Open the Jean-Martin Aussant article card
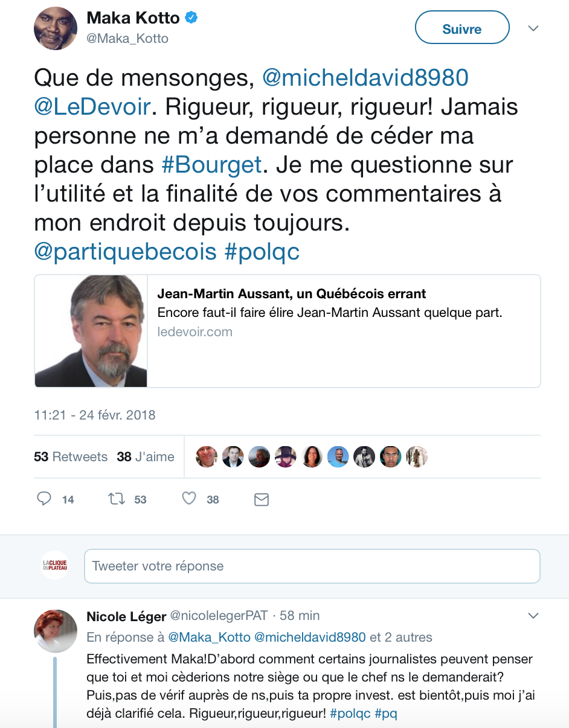Viewport: 569px width, 728px height. pyautogui.click(x=287, y=331)
